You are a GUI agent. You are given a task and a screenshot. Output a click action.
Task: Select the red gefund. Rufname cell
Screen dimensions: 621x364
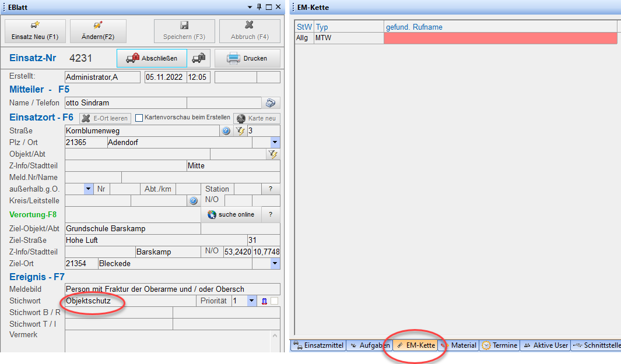[x=500, y=38]
